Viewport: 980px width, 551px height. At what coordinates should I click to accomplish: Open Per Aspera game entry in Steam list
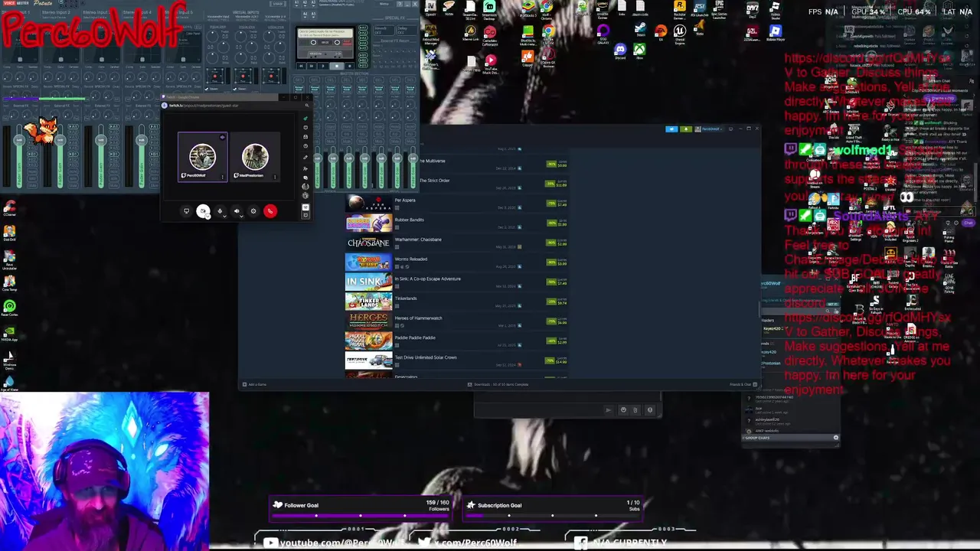click(x=456, y=204)
